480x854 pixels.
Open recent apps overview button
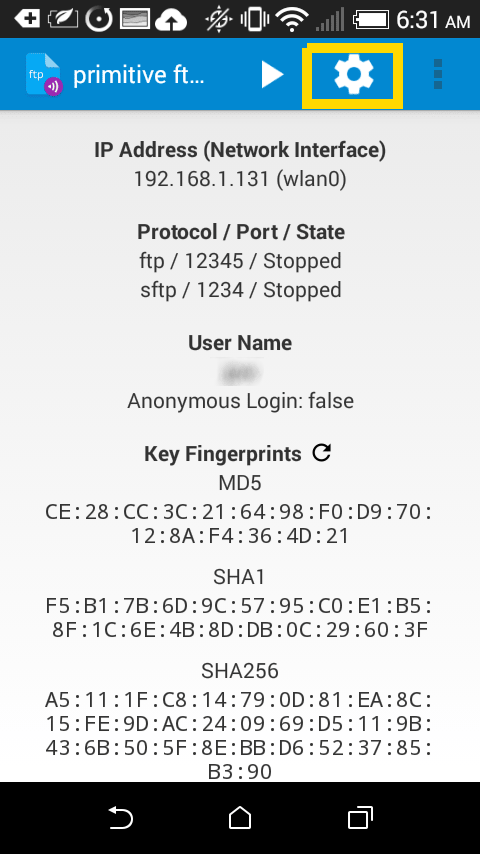[360, 818]
